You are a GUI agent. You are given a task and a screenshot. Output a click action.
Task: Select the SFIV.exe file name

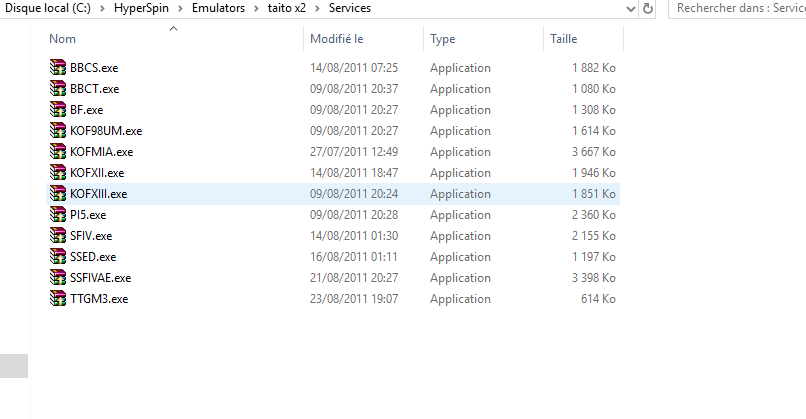pos(91,236)
